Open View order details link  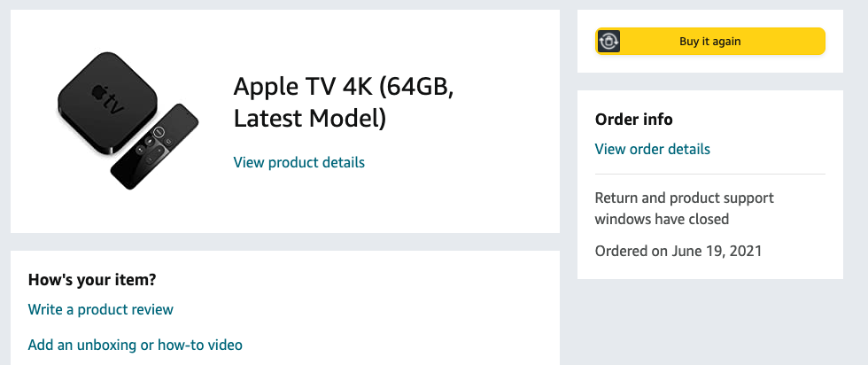pos(652,149)
